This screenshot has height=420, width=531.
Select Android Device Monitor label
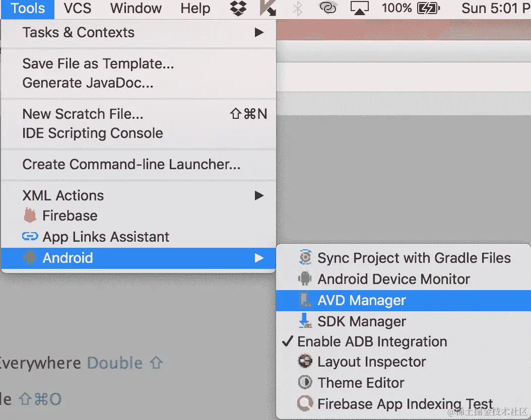[x=393, y=279]
